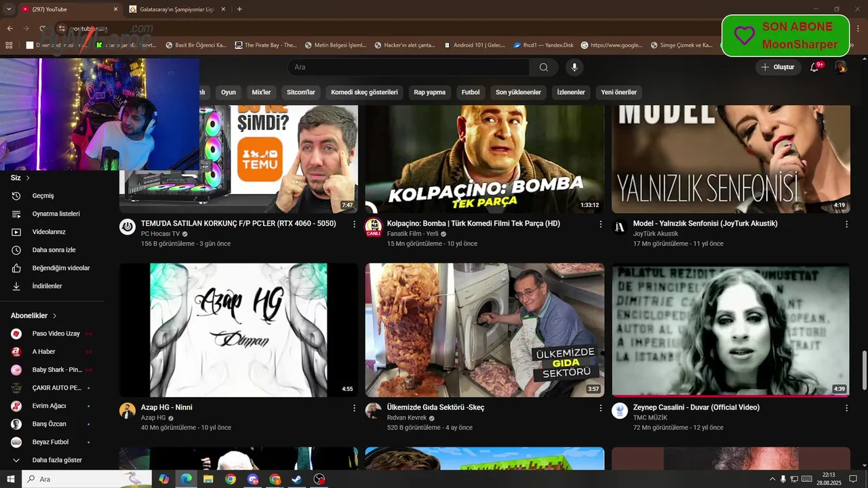Open more options for TEMU'DA SATILAN video
Image resolution: width=868 pixels, height=488 pixels.
[x=354, y=224]
